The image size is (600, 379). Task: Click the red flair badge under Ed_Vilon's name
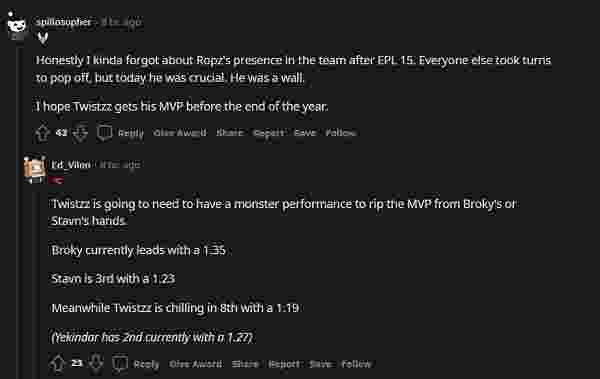point(57,180)
